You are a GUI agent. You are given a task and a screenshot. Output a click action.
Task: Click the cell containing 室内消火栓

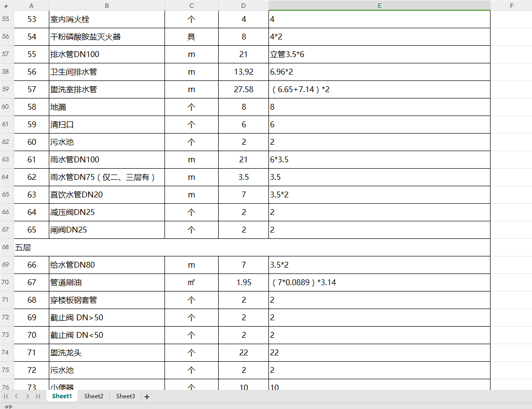click(x=107, y=19)
